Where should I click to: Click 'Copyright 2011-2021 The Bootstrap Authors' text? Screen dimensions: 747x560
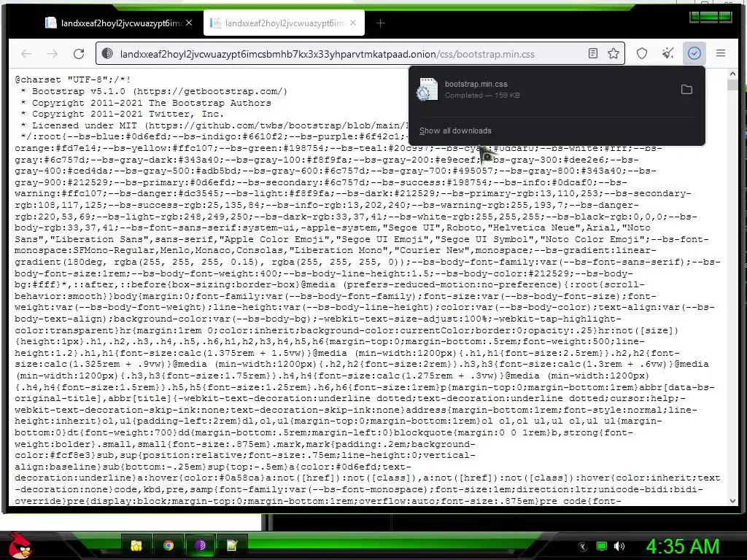pos(146,102)
